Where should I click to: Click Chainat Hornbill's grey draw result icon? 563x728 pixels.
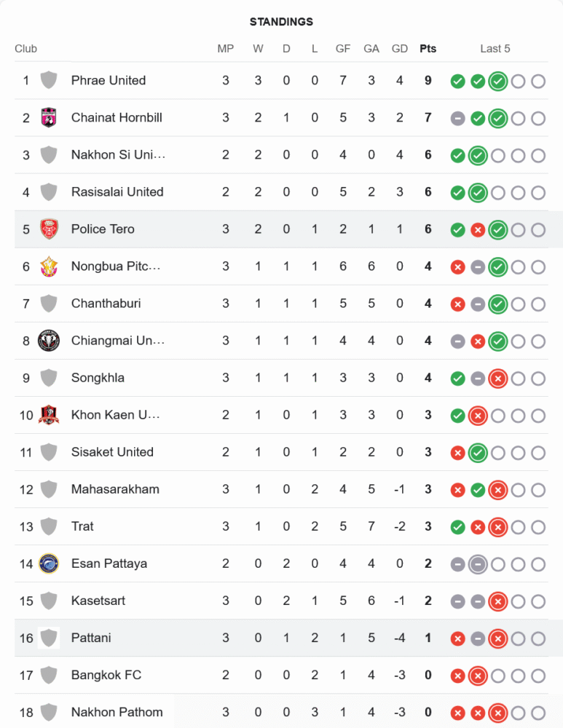(x=457, y=118)
